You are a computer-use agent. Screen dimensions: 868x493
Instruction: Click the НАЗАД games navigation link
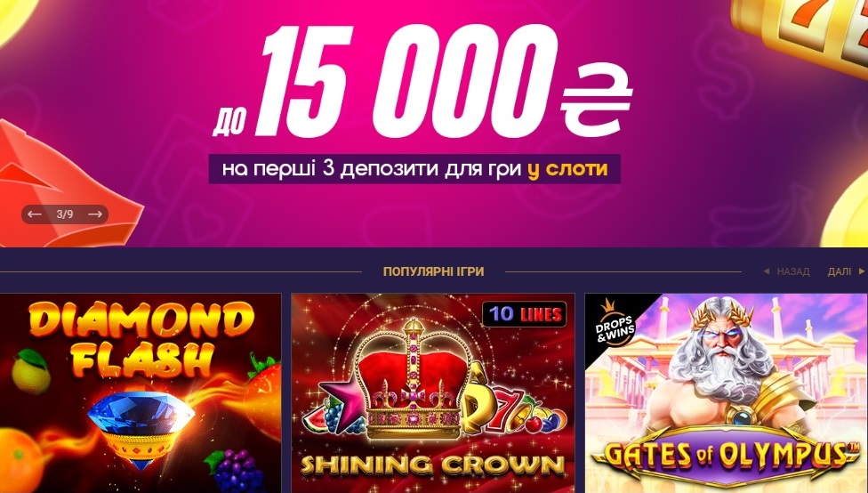[793, 271]
